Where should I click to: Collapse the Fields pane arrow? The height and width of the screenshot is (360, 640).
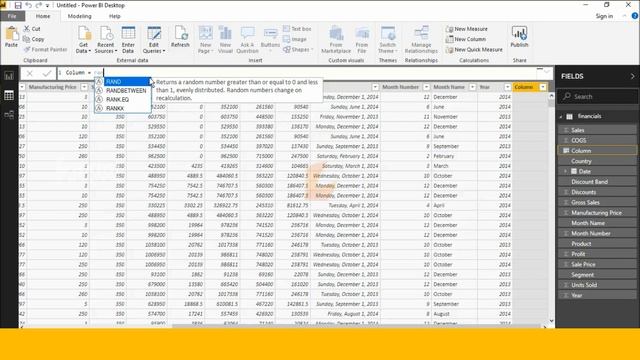pyautogui.click(x=632, y=76)
